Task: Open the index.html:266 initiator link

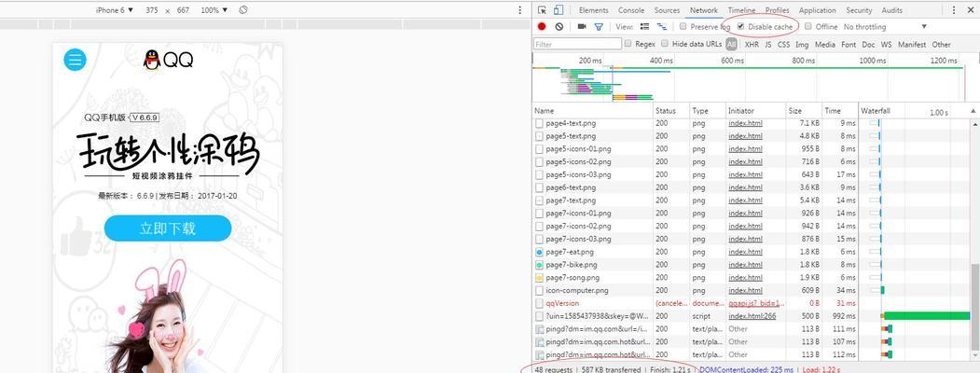Action: click(752, 316)
